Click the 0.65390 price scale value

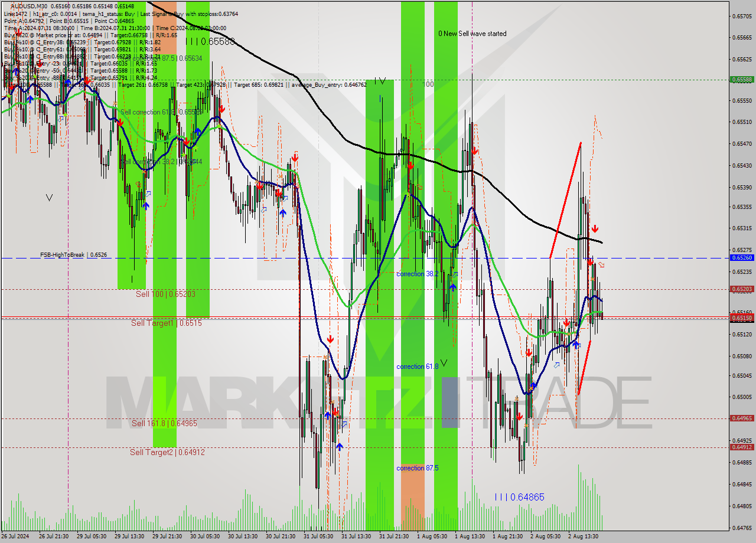(x=742, y=187)
